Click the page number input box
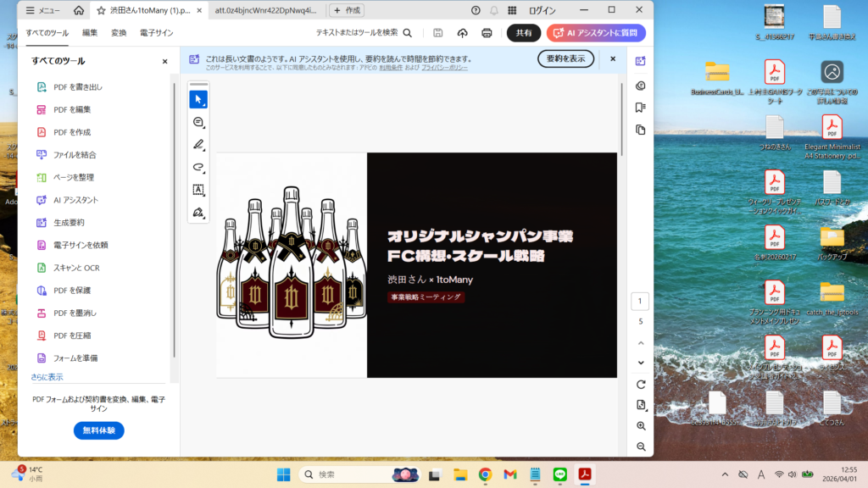 (641, 302)
